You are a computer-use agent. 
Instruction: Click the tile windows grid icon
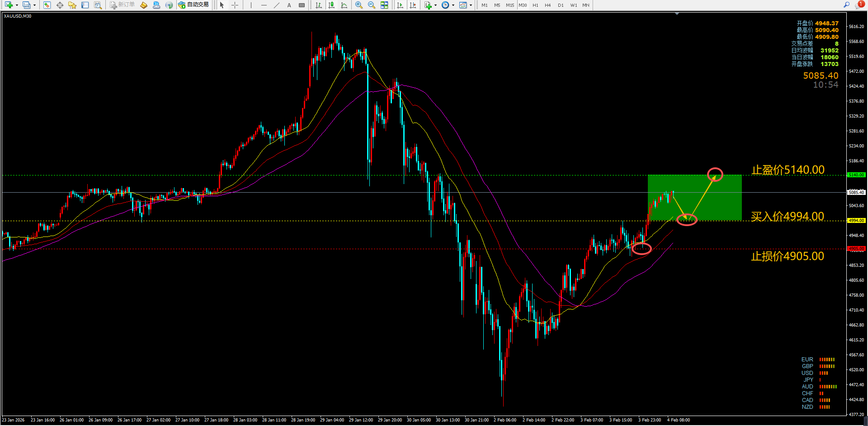(x=384, y=5)
